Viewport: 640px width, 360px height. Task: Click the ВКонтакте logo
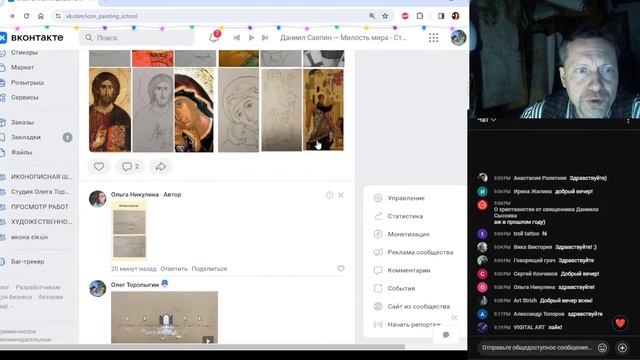[x=32, y=38]
